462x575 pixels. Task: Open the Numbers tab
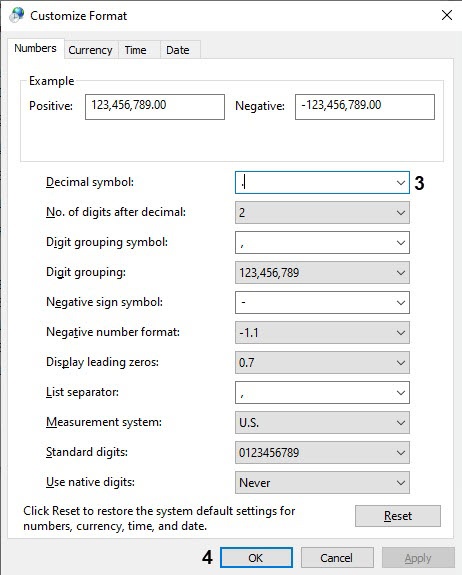point(36,48)
